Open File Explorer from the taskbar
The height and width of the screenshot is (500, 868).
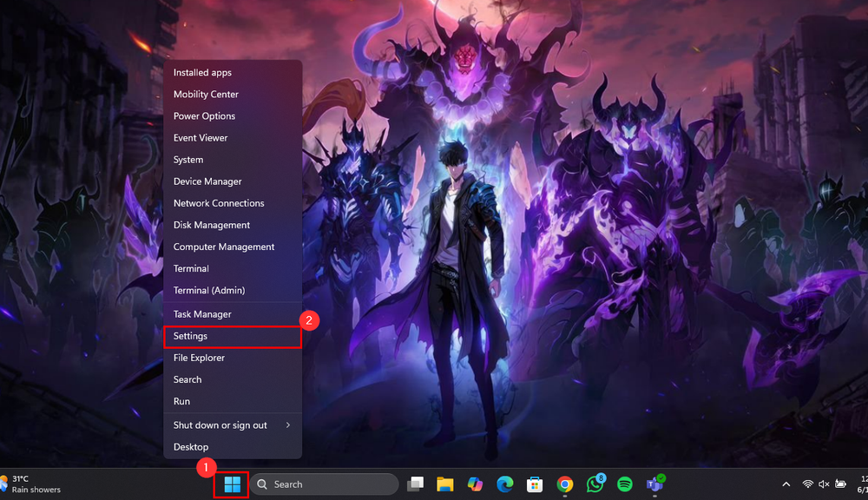[445, 484]
